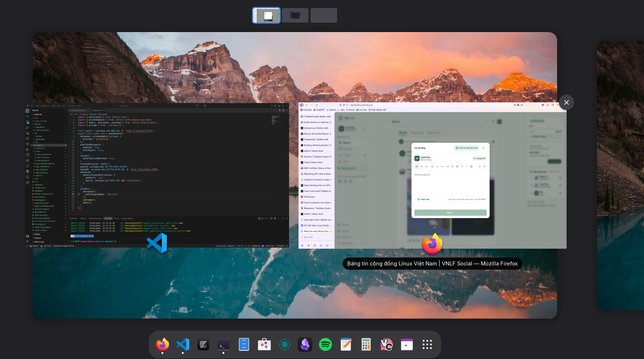Open user.service.ts editor tab in VS Code
The image size is (644, 359).
tap(79, 110)
